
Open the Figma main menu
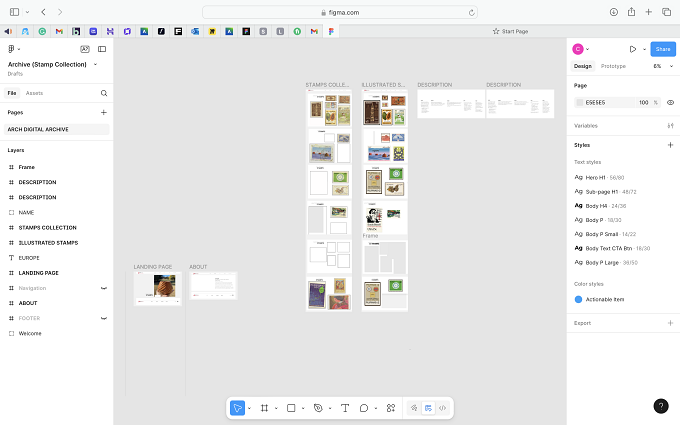(x=14, y=49)
